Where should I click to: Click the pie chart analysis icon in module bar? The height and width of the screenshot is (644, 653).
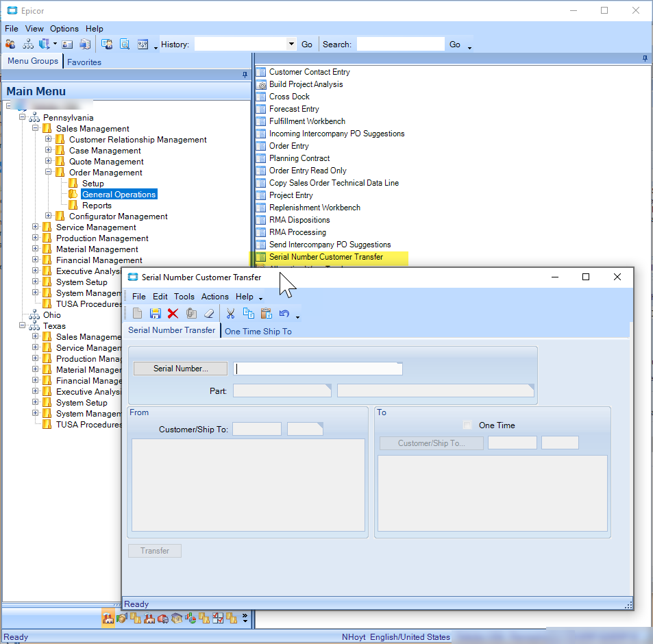coord(190,618)
